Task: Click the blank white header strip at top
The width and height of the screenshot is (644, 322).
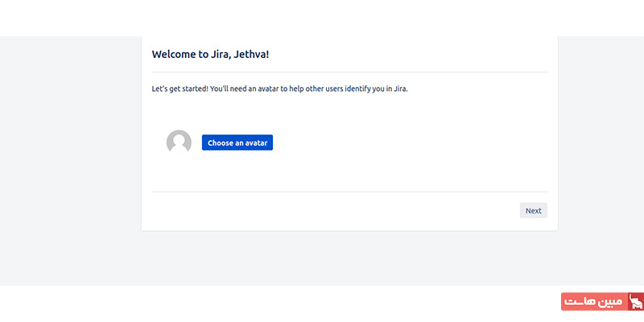Action: [x=322, y=18]
